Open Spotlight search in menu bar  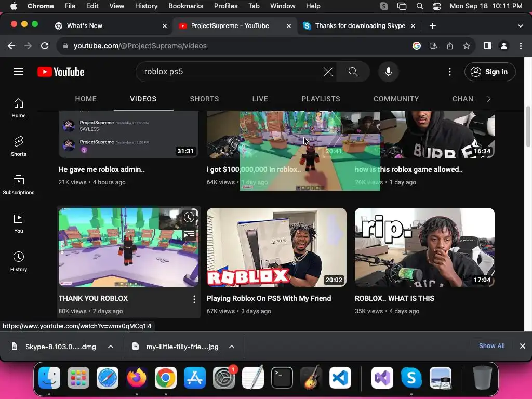(420, 6)
